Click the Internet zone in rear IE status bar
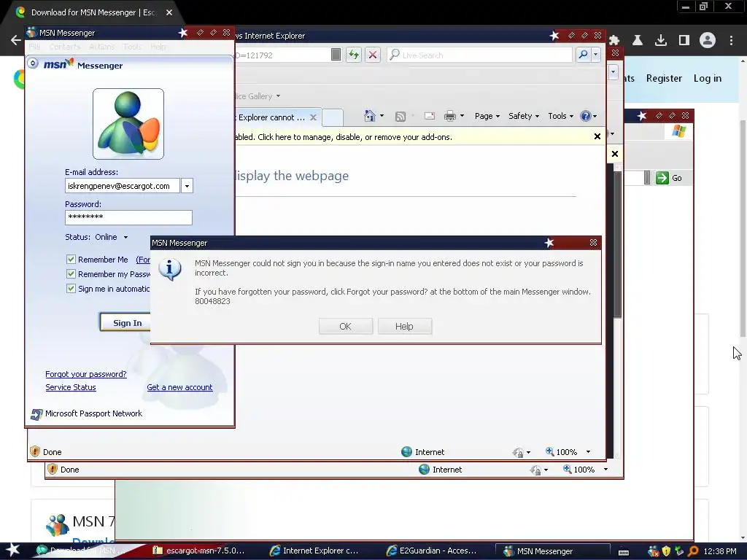747x560 pixels. click(x=440, y=470)
